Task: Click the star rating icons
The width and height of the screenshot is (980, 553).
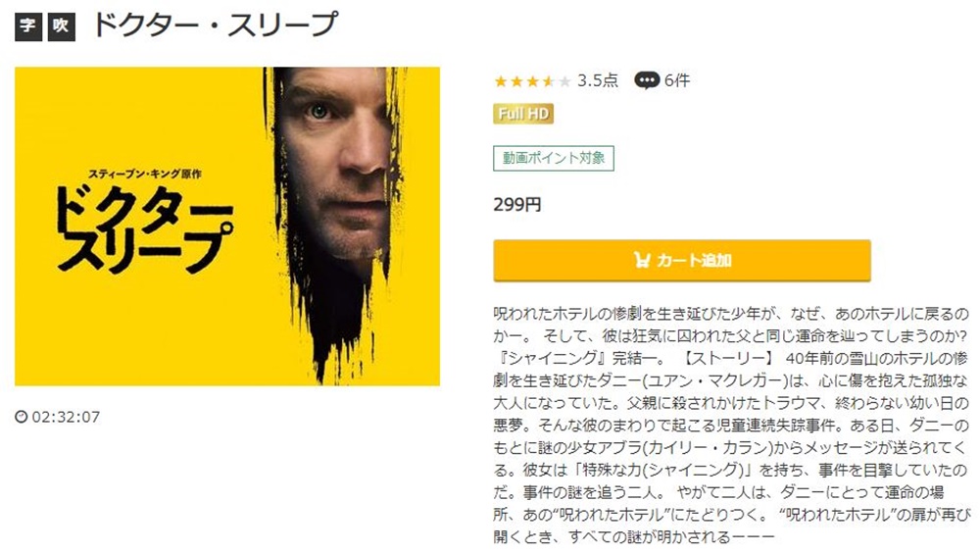Action: (x=532, y=81)
